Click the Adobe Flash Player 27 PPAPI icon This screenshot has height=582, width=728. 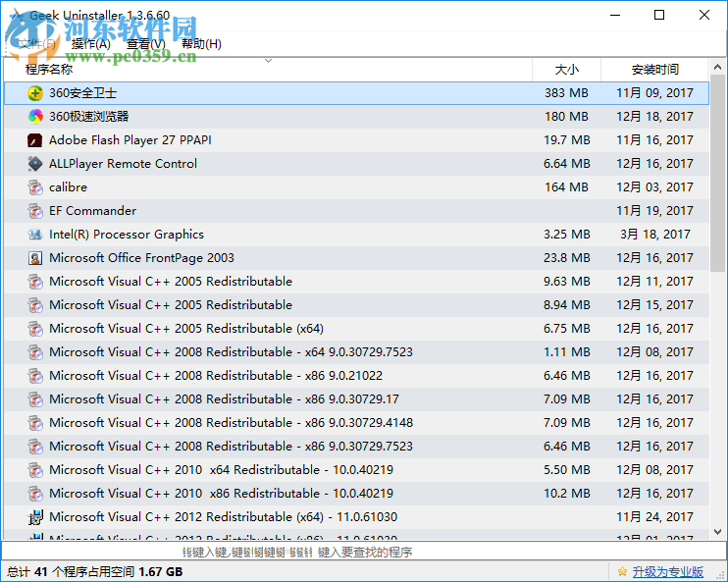(35, 140)
